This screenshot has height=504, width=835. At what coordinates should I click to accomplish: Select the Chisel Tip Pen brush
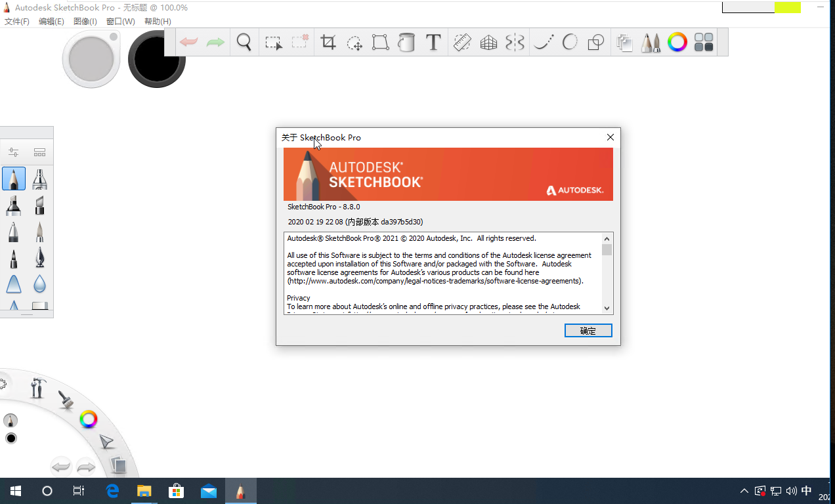click(39, 205)
